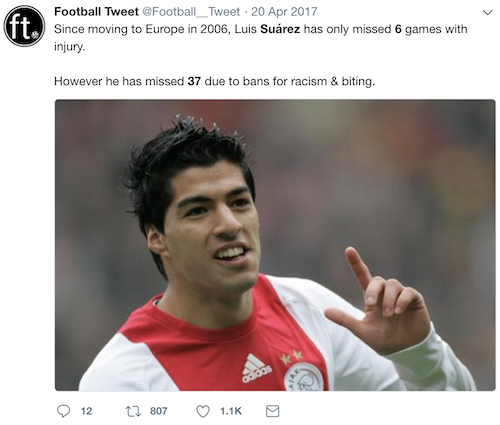Click the 1.1K likes count
500x425 pixels.
point(231,411)
